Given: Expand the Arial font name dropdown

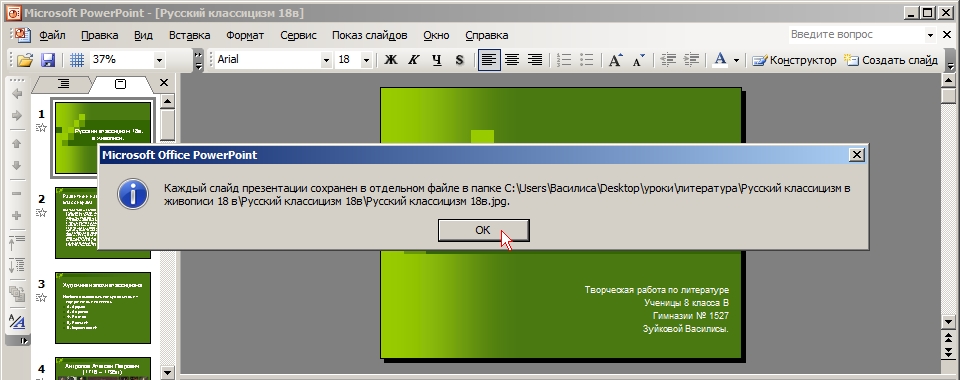Looking at the screenshot, I should point(326,60).
